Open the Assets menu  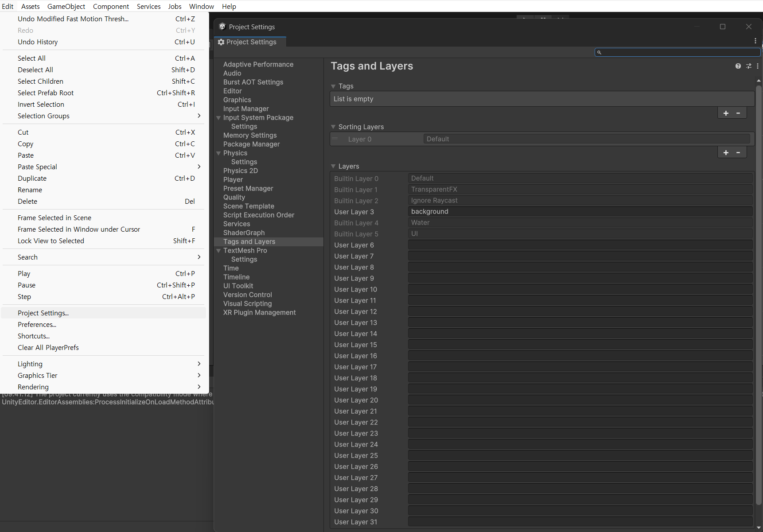click(31, 6)
